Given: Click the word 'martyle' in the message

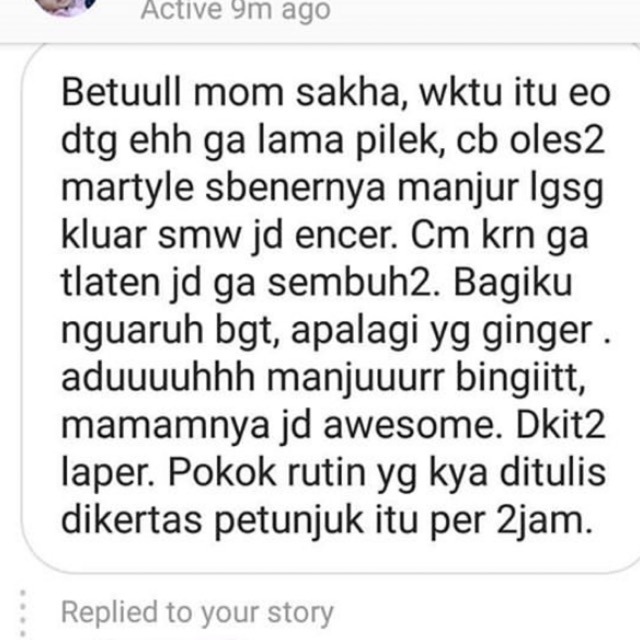Looking at the screenshot, I should (127, 189).
